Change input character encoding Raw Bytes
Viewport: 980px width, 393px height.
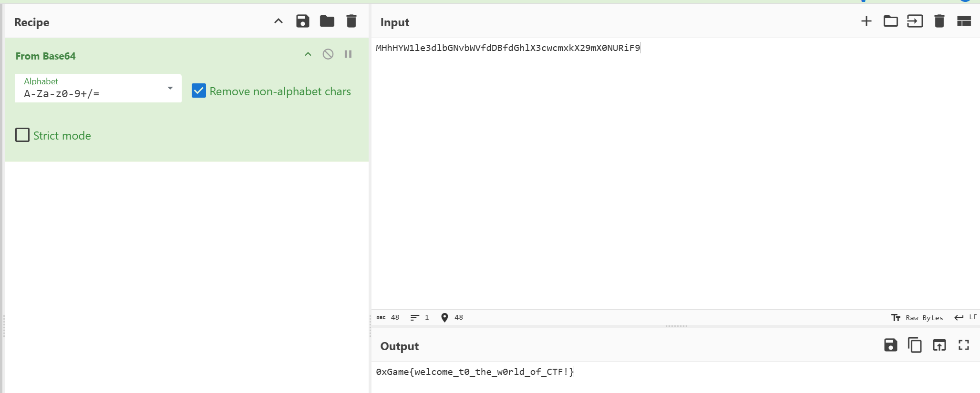pyautogui.click(x=917, y=318)
